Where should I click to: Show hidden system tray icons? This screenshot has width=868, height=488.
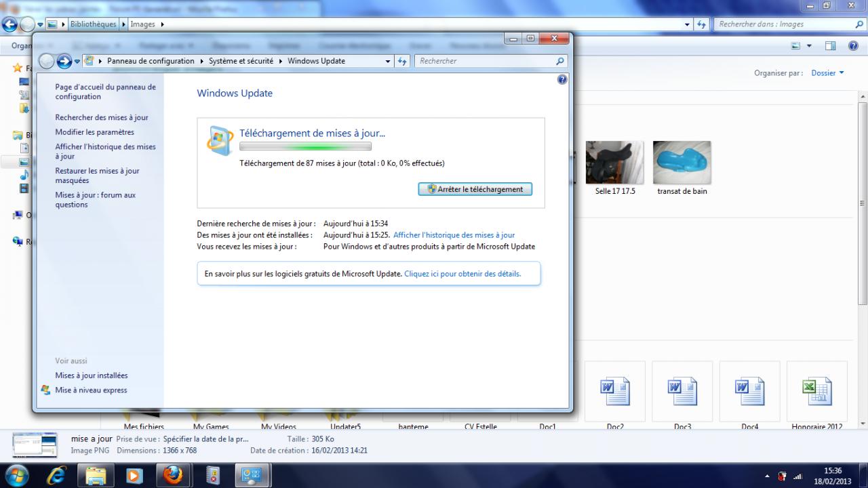(x=767, y=476)
